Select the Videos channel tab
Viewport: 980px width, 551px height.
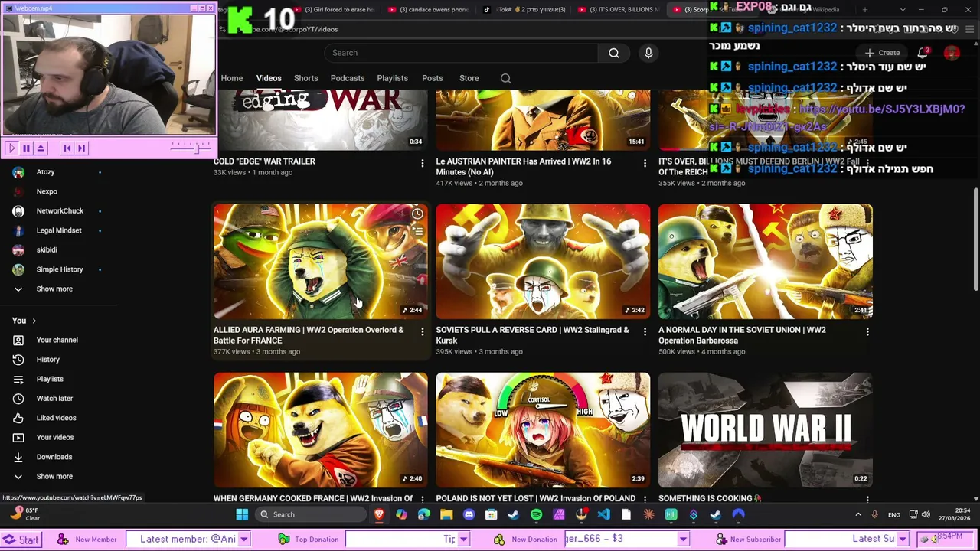tap(269, 78)
